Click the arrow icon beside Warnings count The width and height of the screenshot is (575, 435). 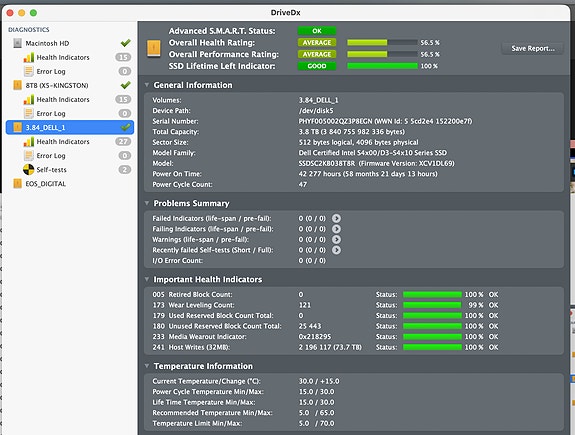[x=336, y=240]
